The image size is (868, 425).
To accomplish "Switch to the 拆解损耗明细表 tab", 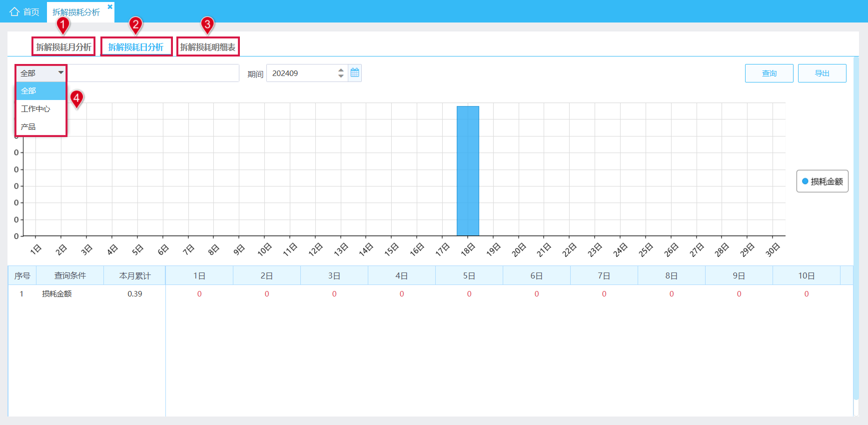I will pos(208,47).
